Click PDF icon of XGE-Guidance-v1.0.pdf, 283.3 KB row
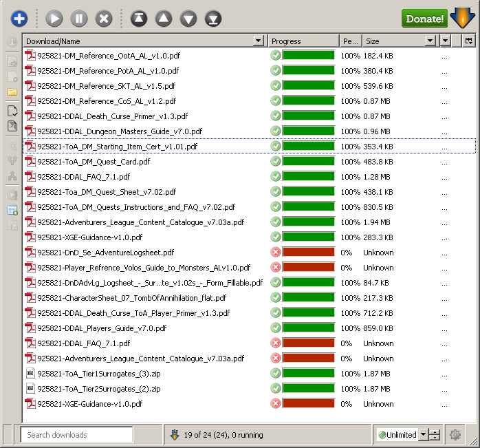Viewport: 480px width, 448px height. tap(30, 237)
